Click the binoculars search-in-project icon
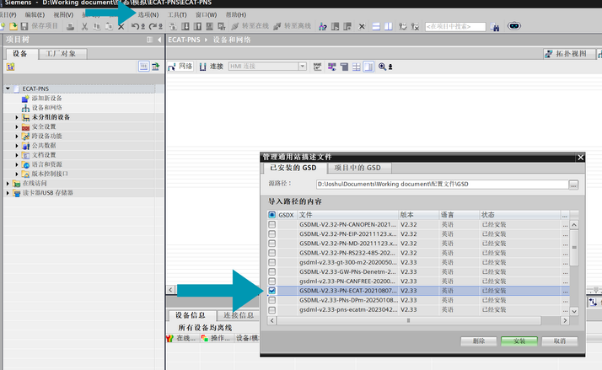602x370 pixels. tap(496, 27)
